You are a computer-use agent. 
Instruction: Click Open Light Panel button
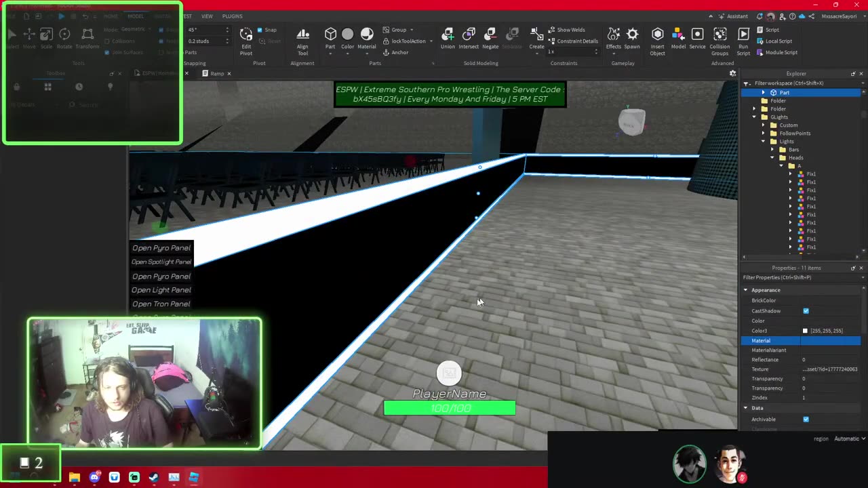pyautogui.click(x=161, y=290)
